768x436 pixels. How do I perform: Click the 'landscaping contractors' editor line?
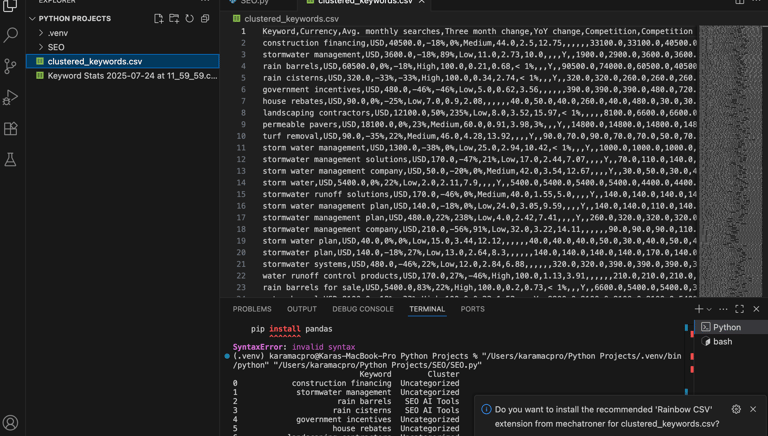point(480,113)
